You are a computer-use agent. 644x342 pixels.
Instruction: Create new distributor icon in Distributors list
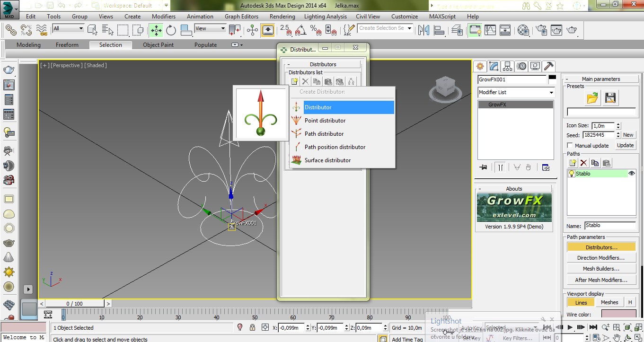coord(294,82)
